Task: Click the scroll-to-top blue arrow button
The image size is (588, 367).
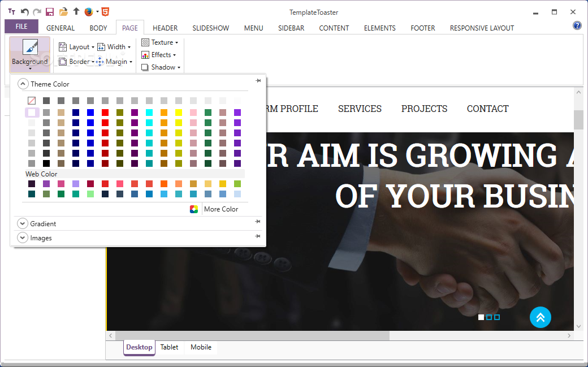Action: click(541, 317)
